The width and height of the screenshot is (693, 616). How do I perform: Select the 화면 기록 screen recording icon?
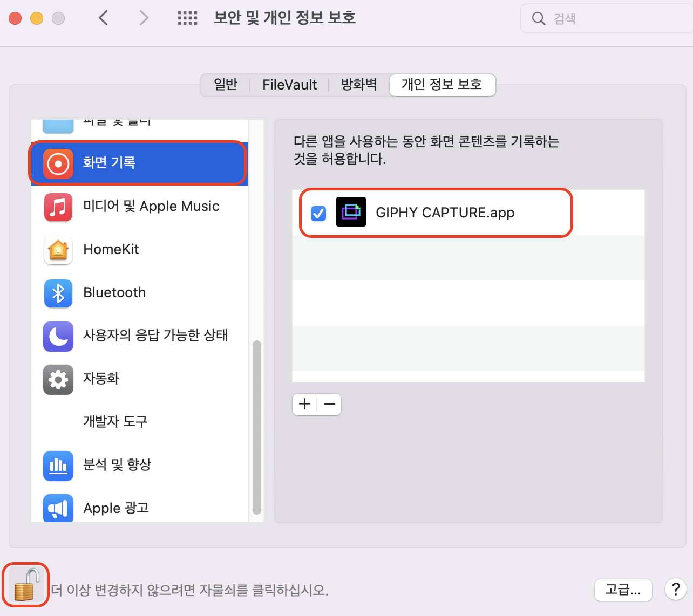(x=58, y=163)
